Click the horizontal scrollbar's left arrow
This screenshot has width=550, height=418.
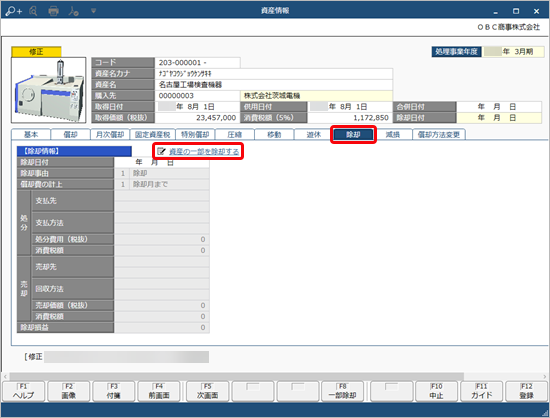5,377
